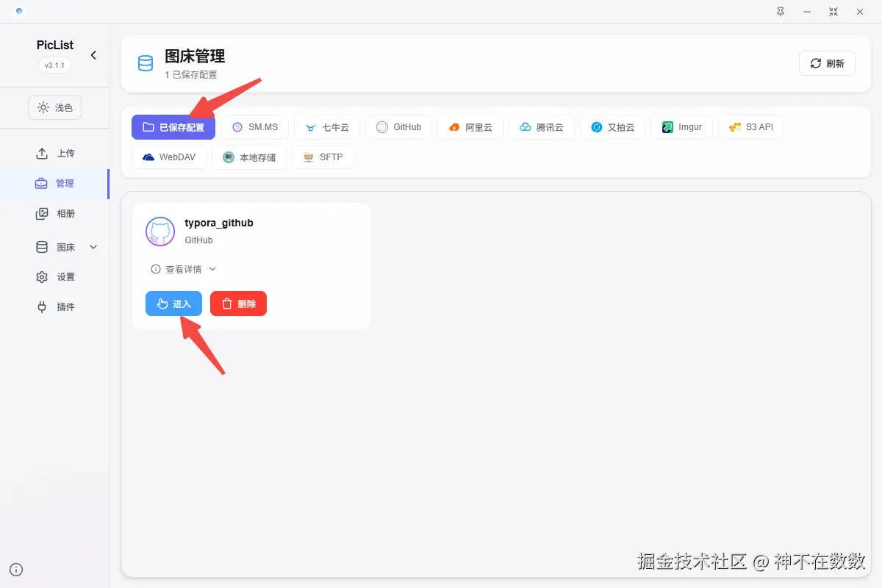Switch to the SM.MS tab

tap(255, 127)
